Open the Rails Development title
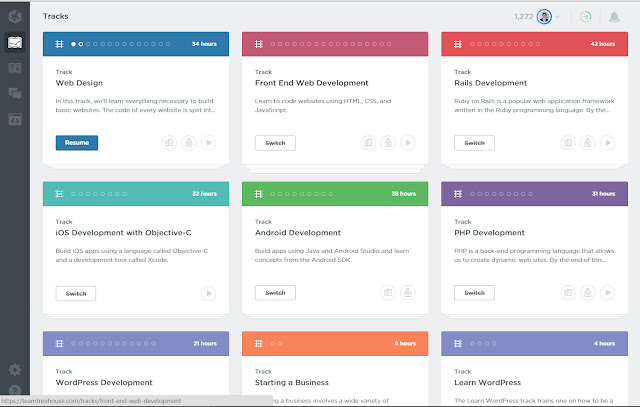The height and width of the screenshot is (407, 640). coord(490,83)
